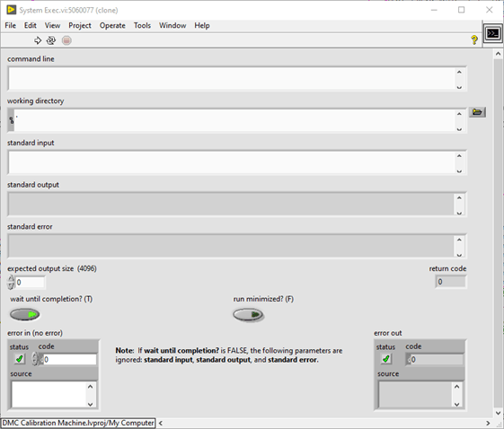Screen dimensions: 504x429
Task: Click the error out source box
Action: 415,394
